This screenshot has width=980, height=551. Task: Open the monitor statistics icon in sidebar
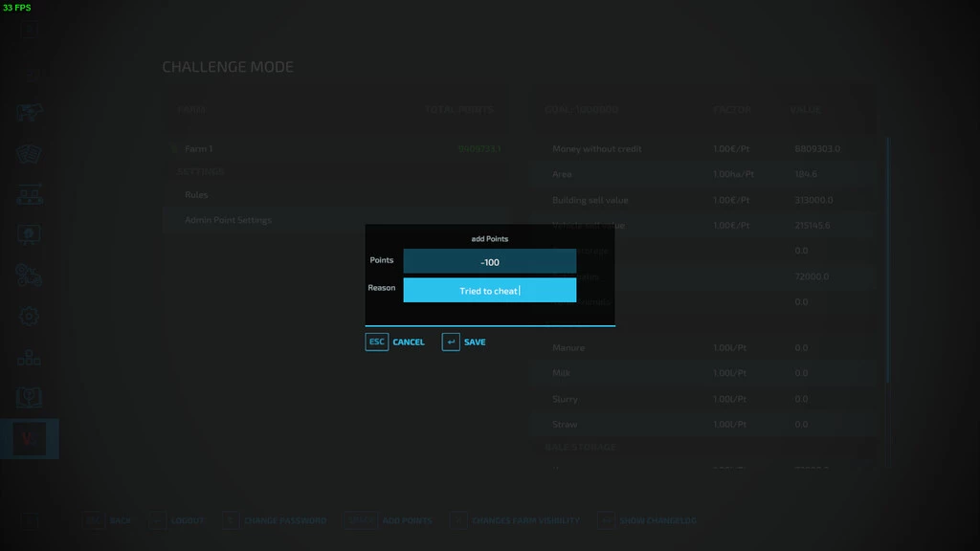pyautogui.click(x=29, y=234)
